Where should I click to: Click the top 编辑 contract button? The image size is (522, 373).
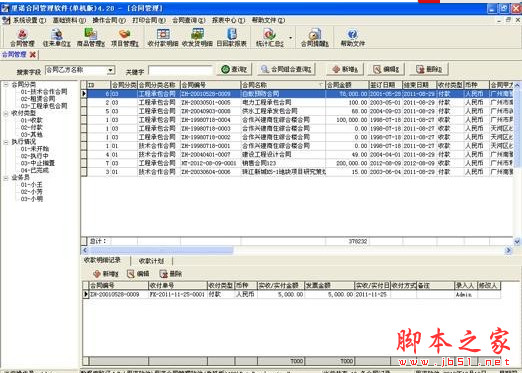[x=387, y=69]
